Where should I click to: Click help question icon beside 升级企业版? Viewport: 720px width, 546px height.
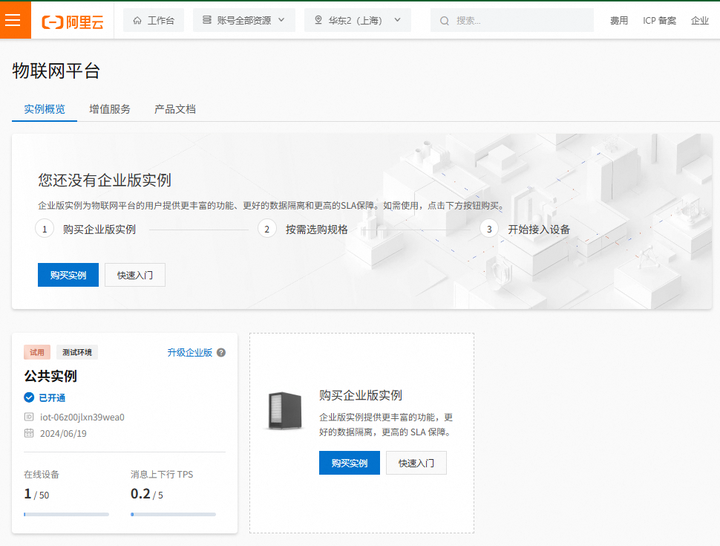[221, 353]
